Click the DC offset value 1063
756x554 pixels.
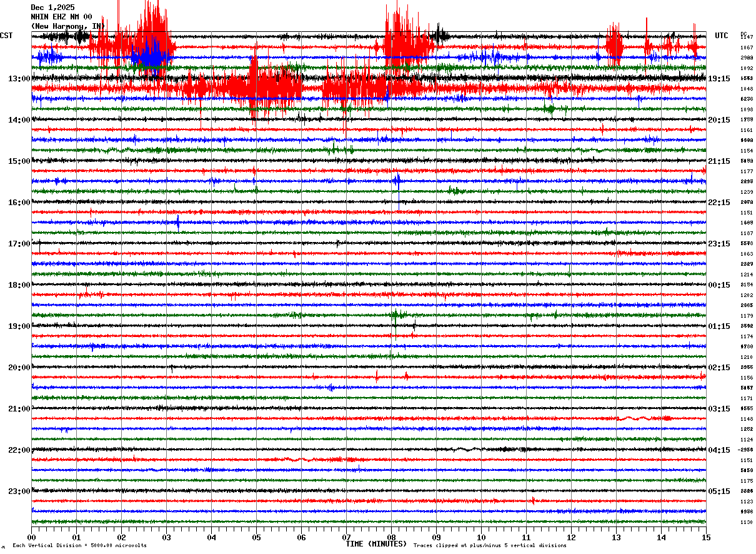click(x=747, y=254)
